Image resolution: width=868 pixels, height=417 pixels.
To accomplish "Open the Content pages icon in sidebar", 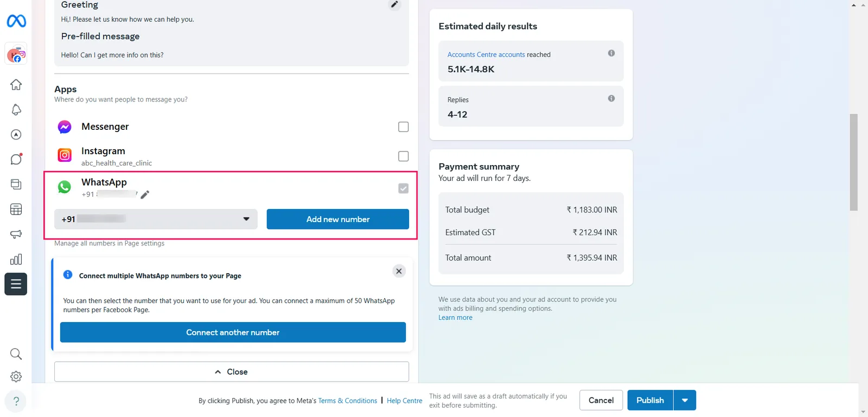I will [x=16, y=184].
